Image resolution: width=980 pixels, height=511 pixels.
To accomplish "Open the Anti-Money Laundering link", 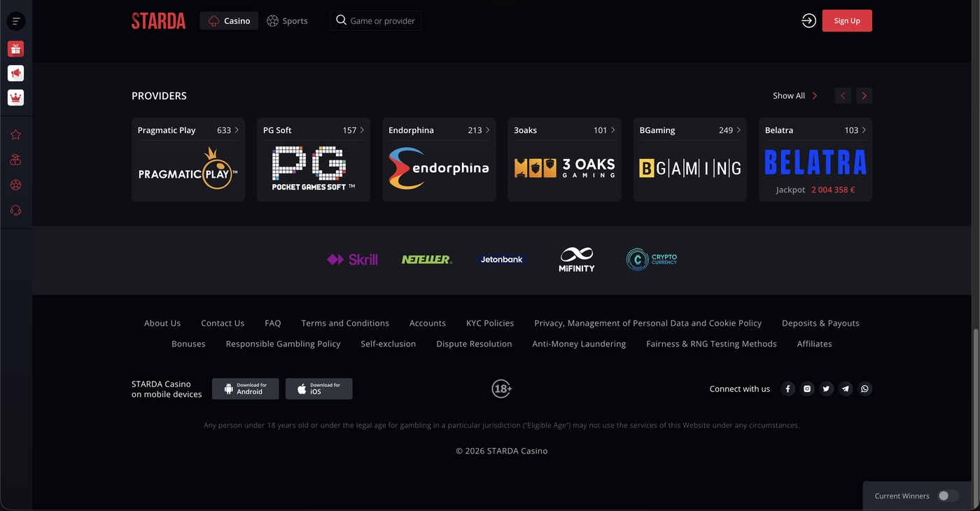I will (579, 344).
